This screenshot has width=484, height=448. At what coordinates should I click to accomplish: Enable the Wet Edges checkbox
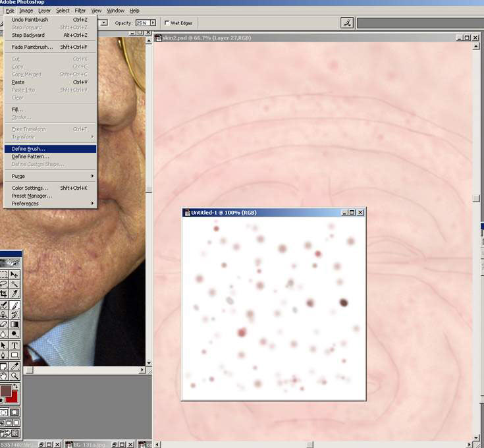point(167,23)
